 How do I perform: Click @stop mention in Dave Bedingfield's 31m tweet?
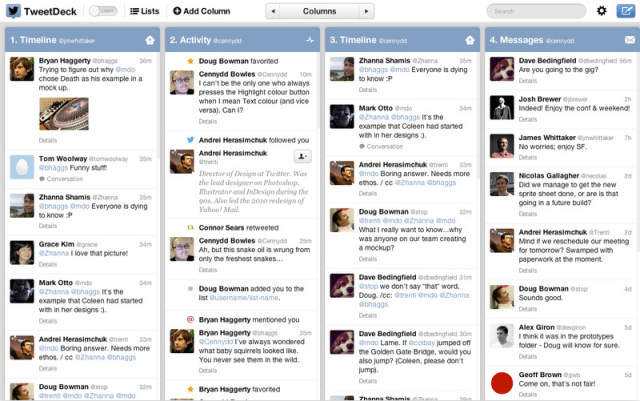tap(369, 286)
